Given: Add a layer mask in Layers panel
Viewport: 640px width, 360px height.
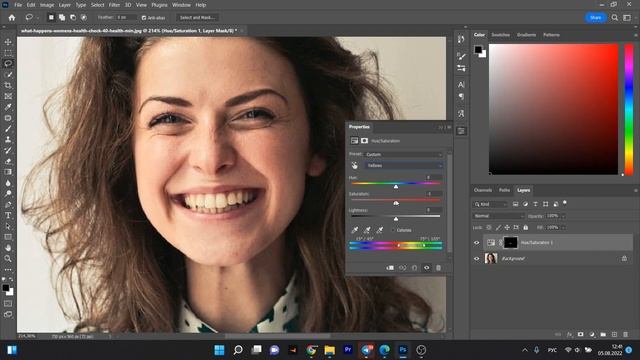Looking at the screenshot, I should point(580,334).
